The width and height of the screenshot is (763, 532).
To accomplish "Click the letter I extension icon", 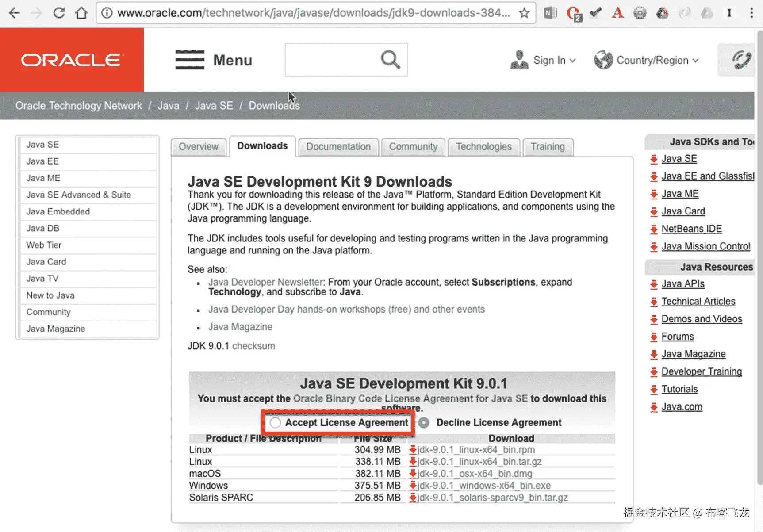I will tap(729, 13).
